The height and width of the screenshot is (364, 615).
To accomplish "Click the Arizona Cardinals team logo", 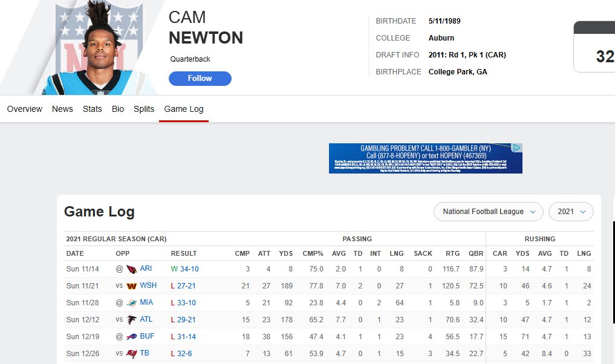I will 131,269.
